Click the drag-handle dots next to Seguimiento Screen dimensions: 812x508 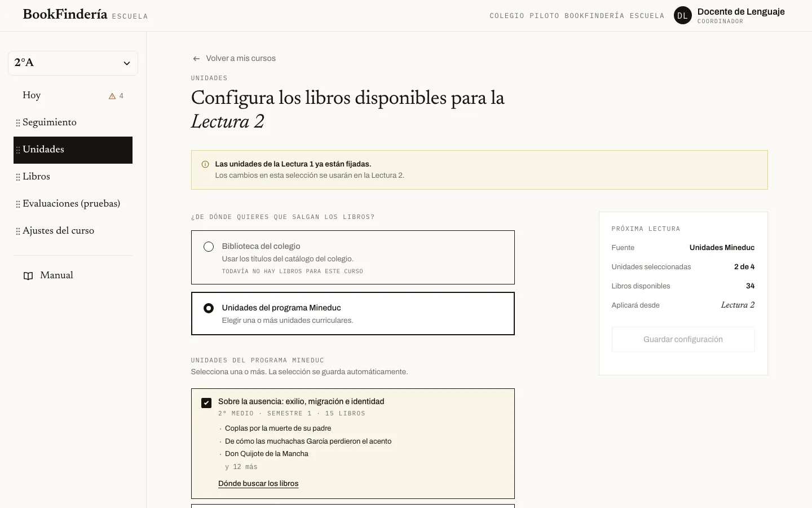(18, 123)
